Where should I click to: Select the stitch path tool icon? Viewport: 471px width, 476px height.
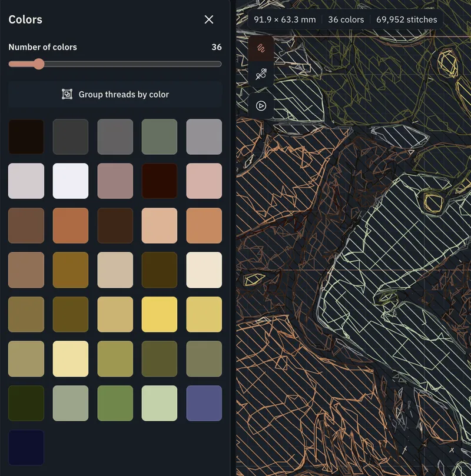261,48
